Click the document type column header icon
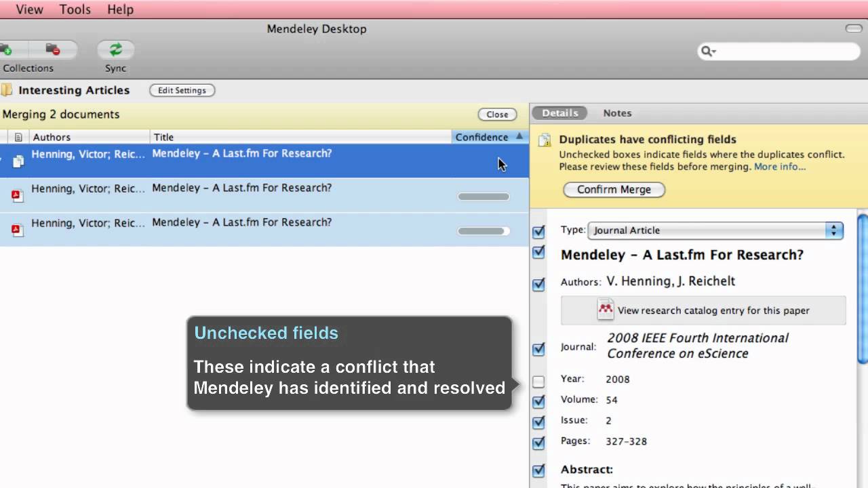This screenshot has width=868, height=488. pyautogui.click(x=18, y=137)
